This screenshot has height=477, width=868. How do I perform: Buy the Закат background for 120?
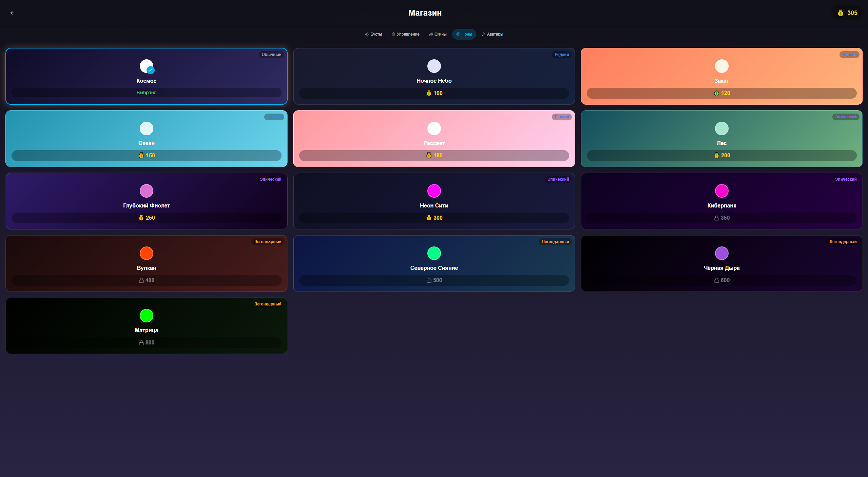tap(721, 93)
